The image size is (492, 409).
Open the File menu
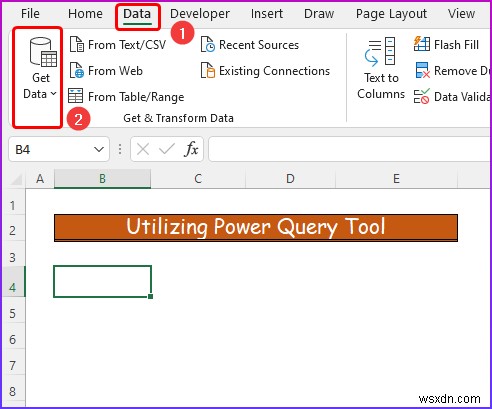coord(30,14)
